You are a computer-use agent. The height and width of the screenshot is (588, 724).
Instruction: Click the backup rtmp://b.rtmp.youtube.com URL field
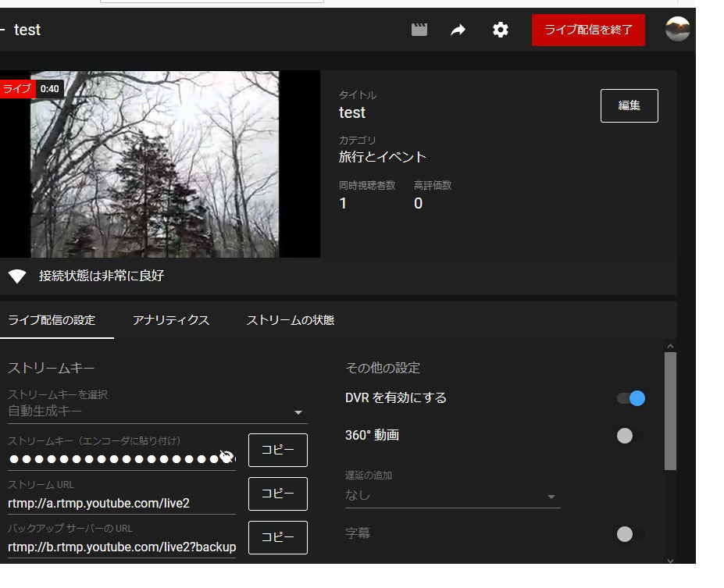pyautogui.click(x=122, y=547)
